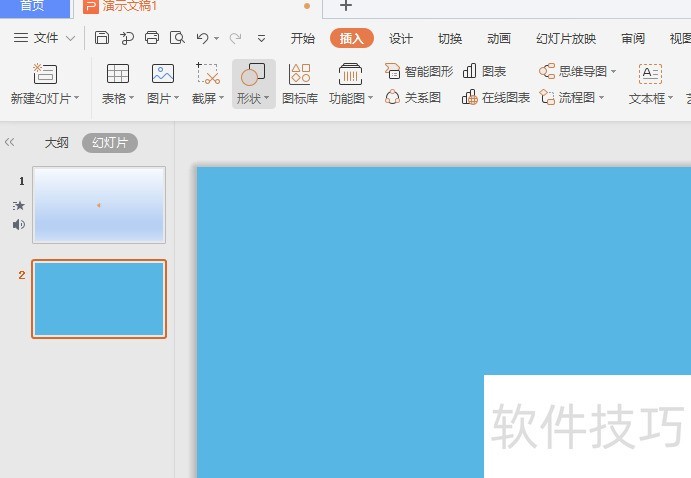Expand the chevron next to 文件

[70, 38]
